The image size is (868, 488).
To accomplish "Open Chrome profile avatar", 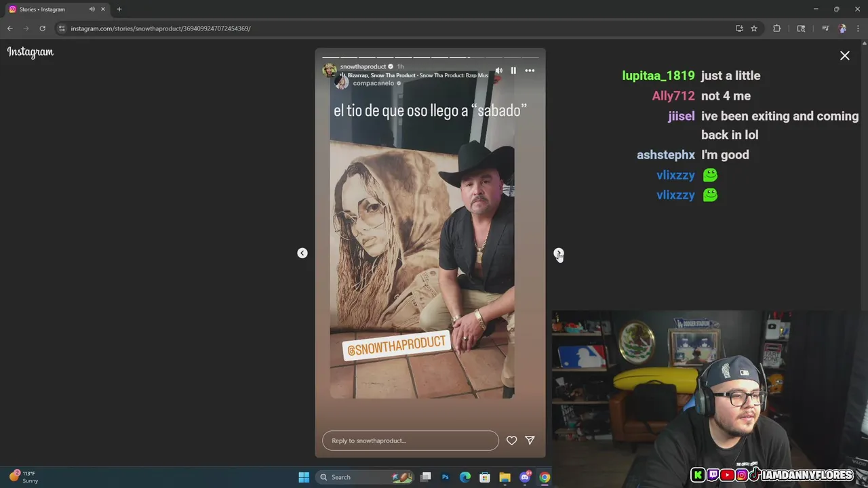I will tap(842, 28).
